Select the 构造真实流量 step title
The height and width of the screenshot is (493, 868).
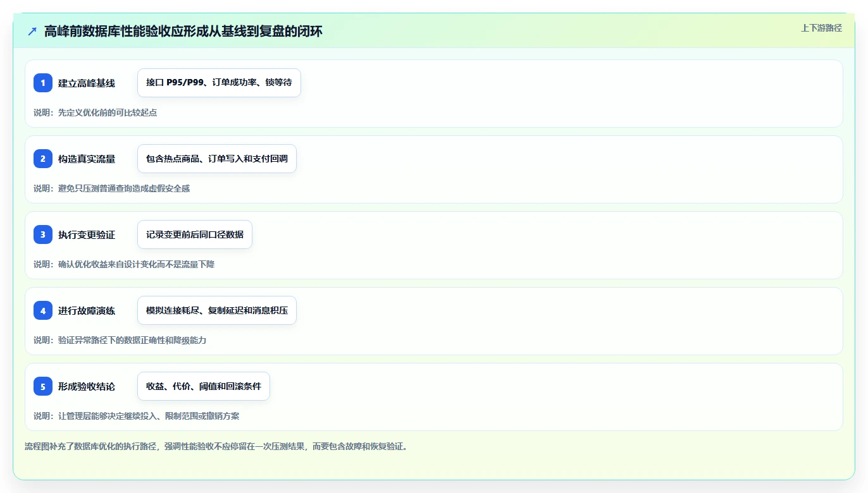click(87, 159)
